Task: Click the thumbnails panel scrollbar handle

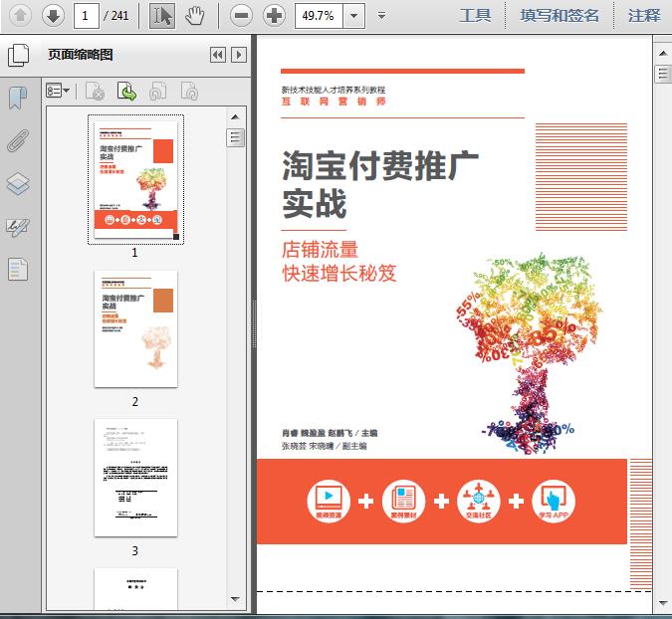Action: pyautogui.click(x=235, y=137)
